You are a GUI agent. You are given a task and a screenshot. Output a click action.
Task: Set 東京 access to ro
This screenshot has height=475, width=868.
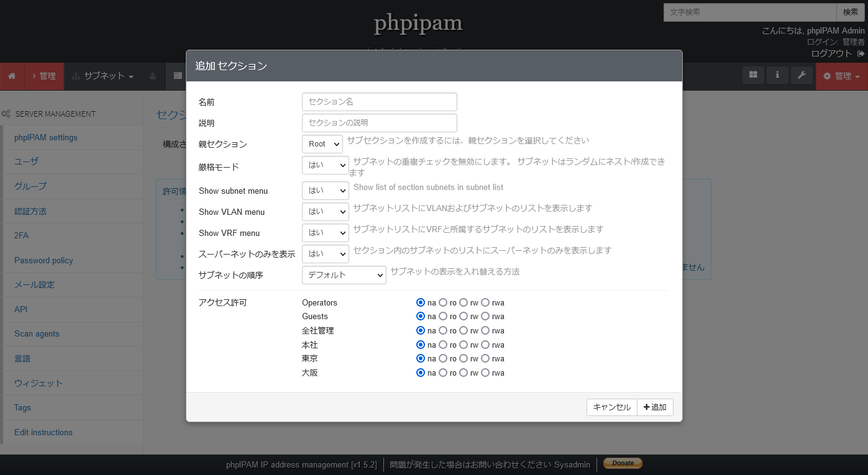click(x=443, y=358)
